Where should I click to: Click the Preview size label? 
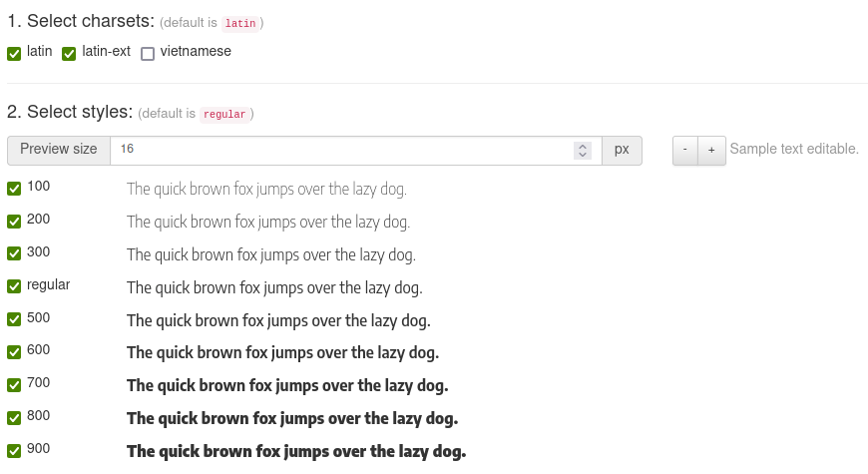(59, 150)
